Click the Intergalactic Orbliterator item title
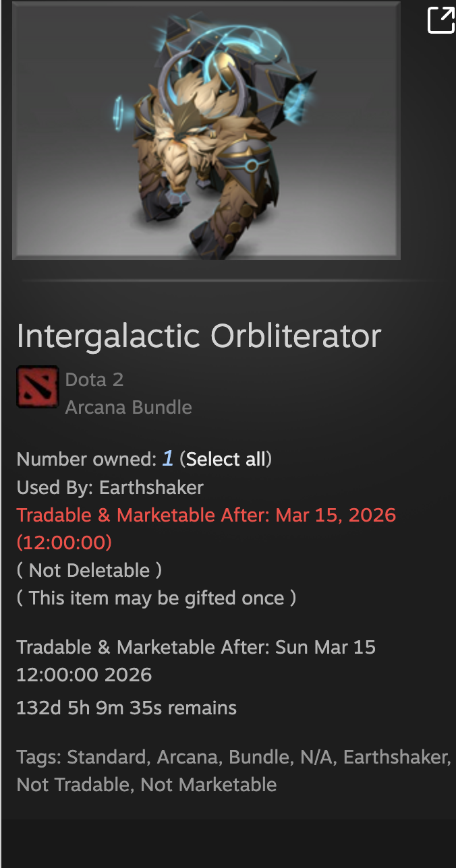This screenshot has height=868, width=456. tap(199, 336)
